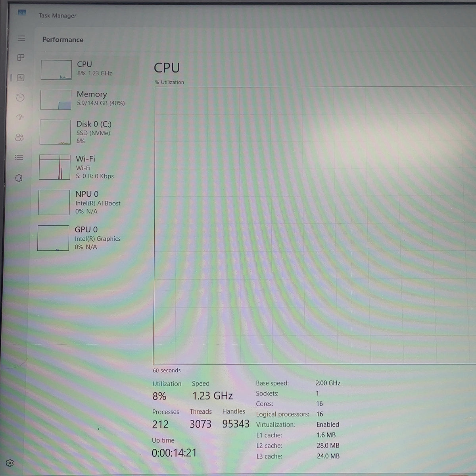Open the Users page icon

pyautogui.click(x=19, y=137)
